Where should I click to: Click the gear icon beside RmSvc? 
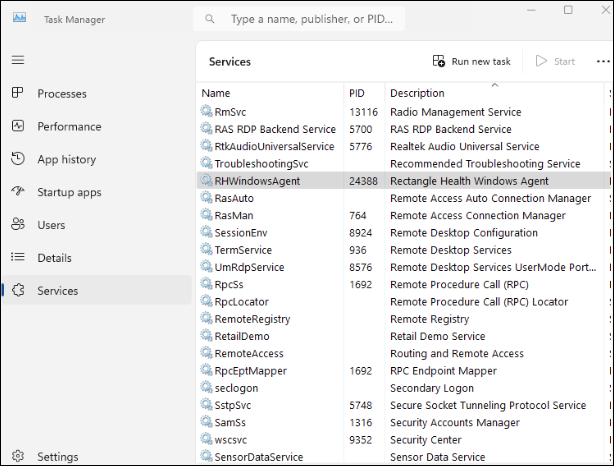[x=206, y=112]
